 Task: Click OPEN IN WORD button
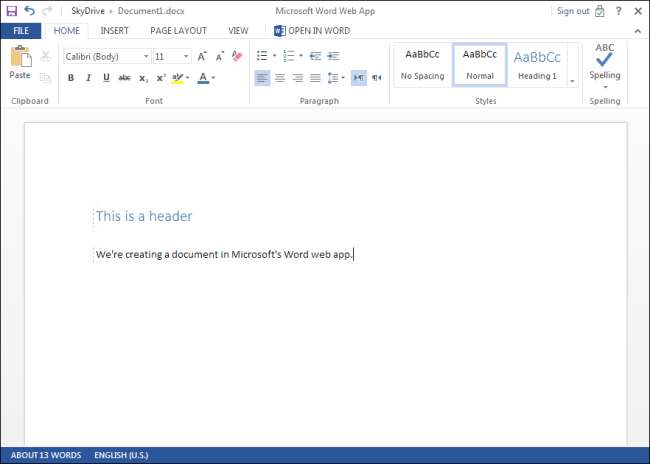point(312,31)
